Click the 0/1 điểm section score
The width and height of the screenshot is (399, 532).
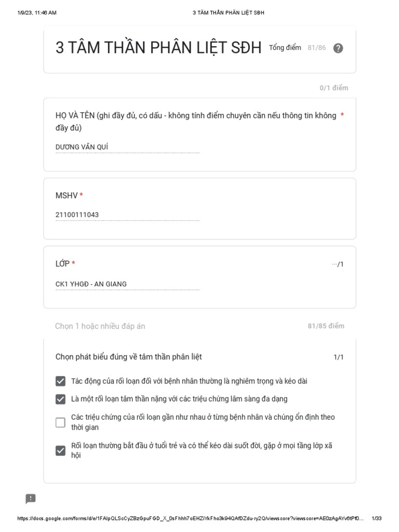[x=334, y=88]
